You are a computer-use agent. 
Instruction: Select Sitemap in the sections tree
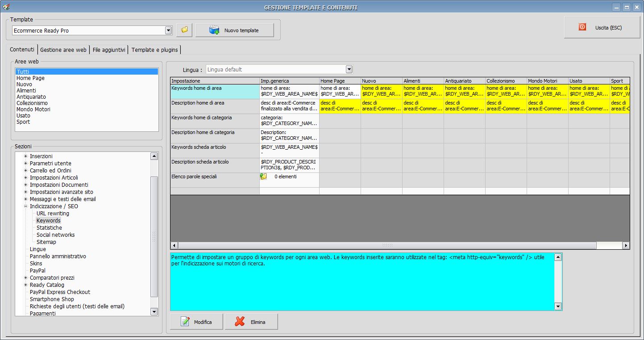click(46, 242)
